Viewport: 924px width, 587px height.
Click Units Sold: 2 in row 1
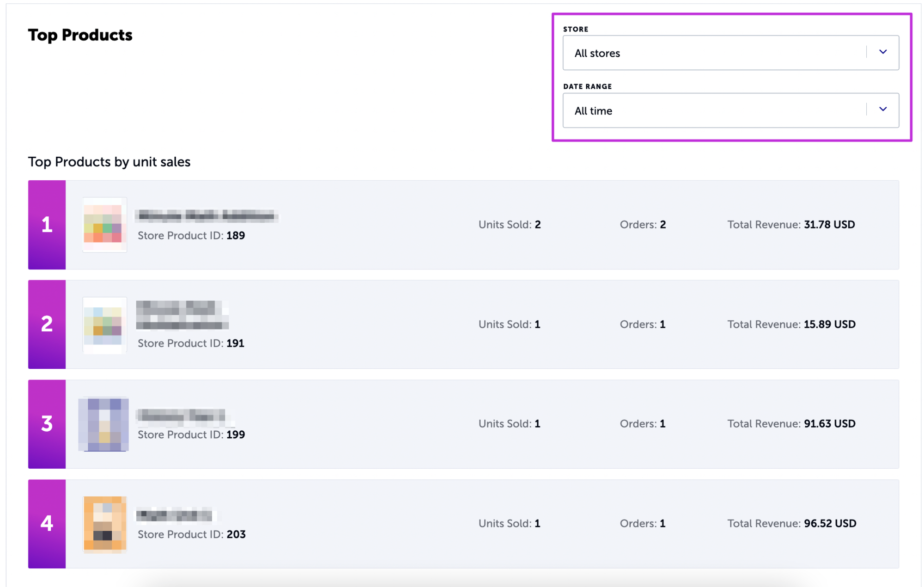510,225
